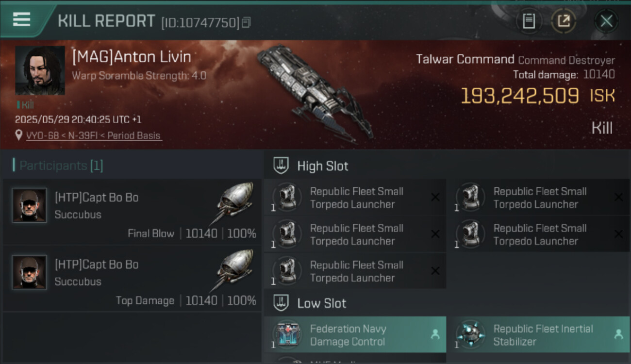This screenshot has width=631, height=364.
Task: Copy the kill report ID number
Action: [x=247, y=22]
